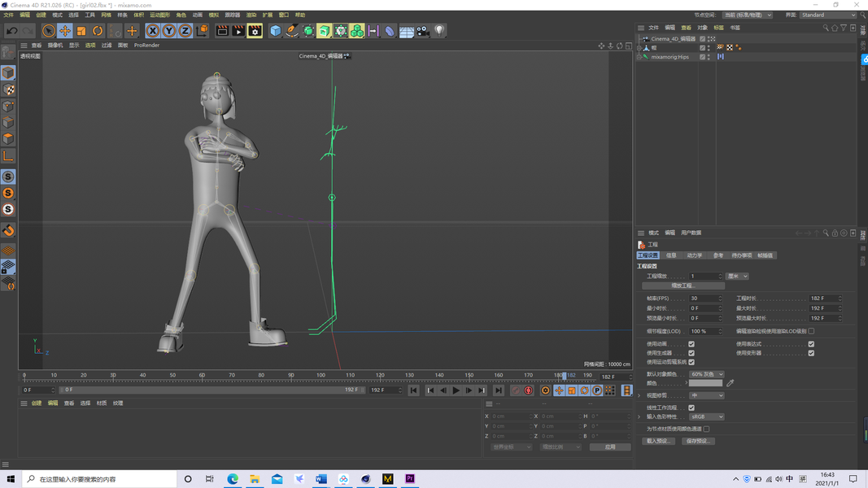Select the Move tool in top toolbar
868x488 pixels.
click(x=65, y=31)
